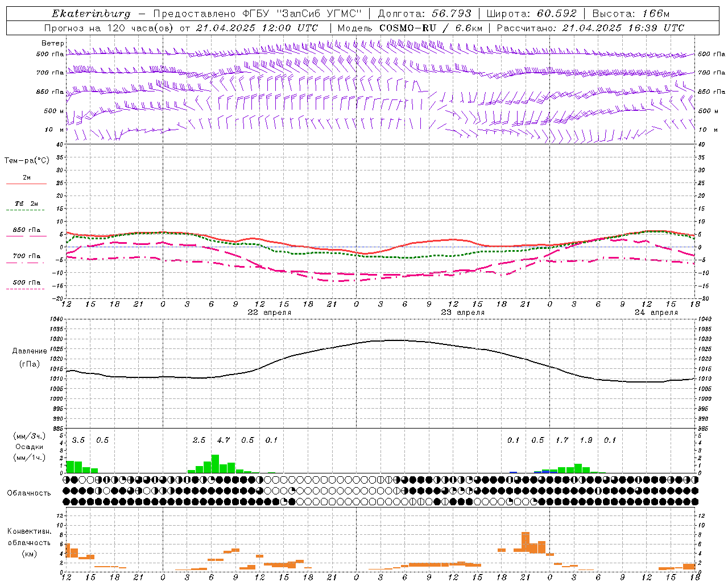Image resolution: width=728 pixels, height=582 pixels.
Task: Click "700 гПа" entry in temperature legend
Action: (x=27, y=256)
